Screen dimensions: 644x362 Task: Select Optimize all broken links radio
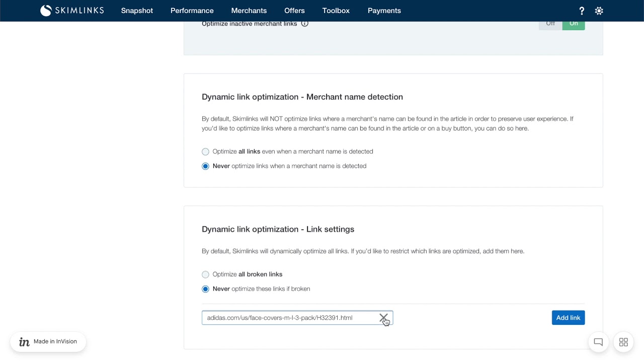tap(205, 275)
